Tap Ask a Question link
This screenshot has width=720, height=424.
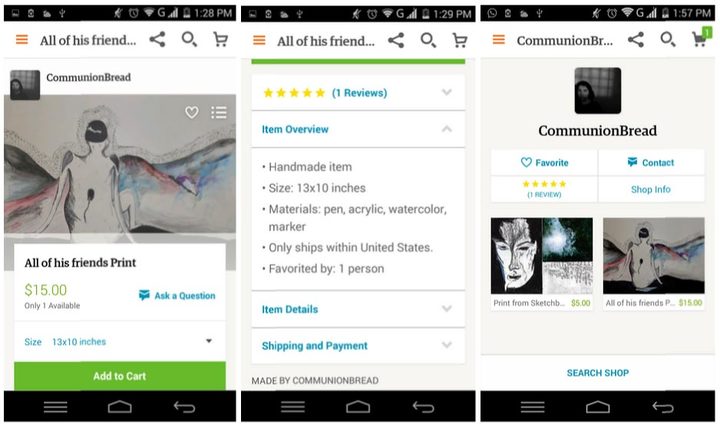(x=177, y=295)
